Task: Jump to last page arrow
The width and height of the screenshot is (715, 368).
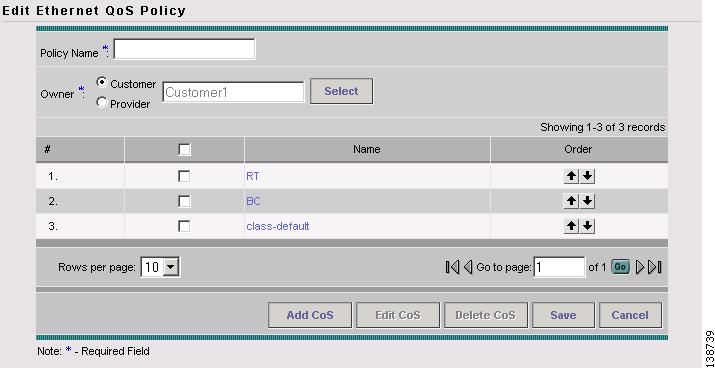Action: (655, 267)
